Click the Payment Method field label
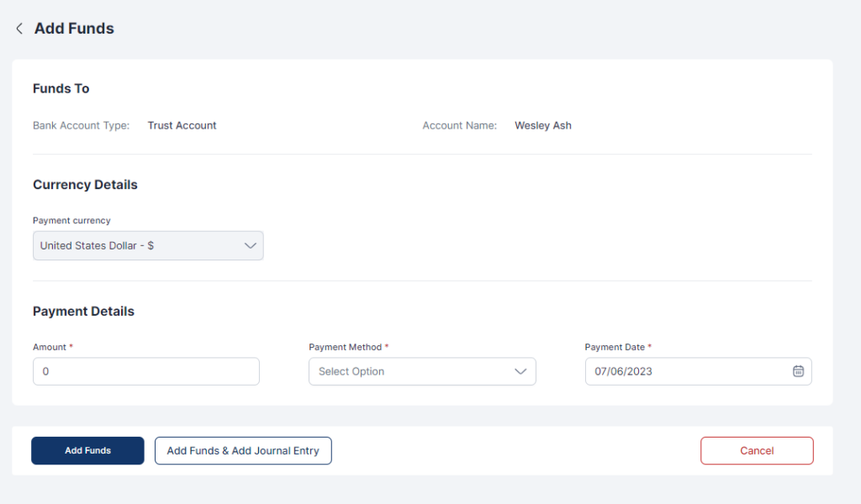Image resolution: width=861 pixels, height=504 pixels. point(346,347)
